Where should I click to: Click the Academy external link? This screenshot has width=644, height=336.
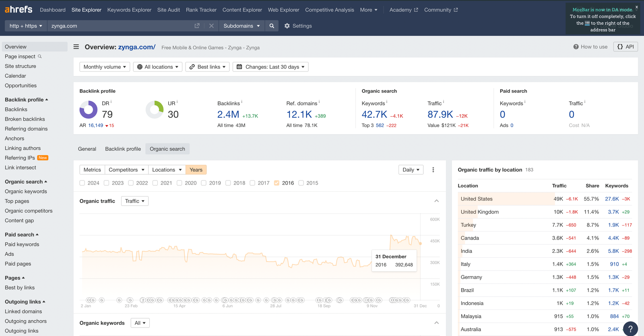404,10
